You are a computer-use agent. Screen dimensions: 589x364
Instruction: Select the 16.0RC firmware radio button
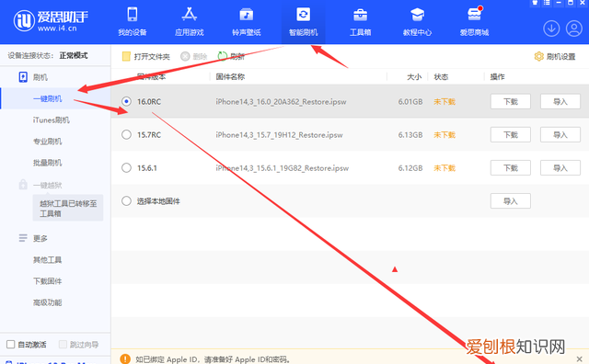pos(127,101)
